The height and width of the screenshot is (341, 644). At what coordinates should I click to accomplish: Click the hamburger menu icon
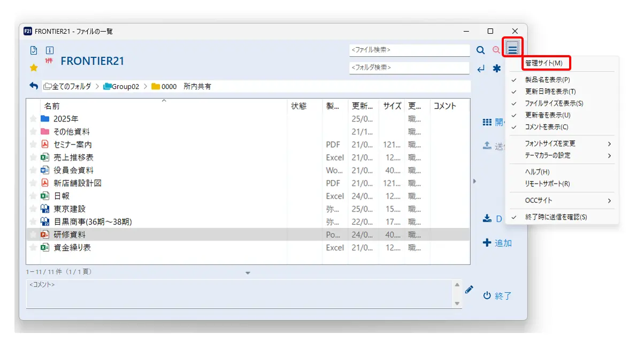click(x=512, y=50)
